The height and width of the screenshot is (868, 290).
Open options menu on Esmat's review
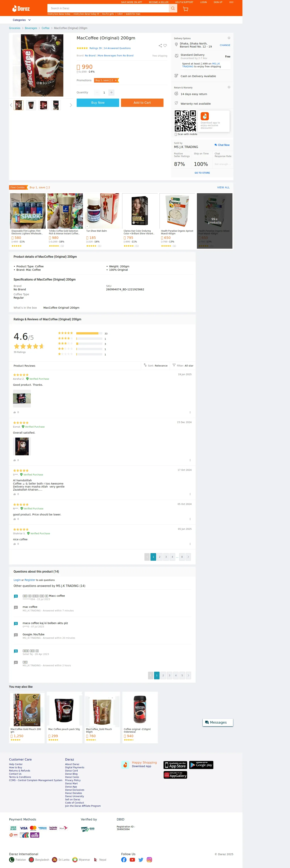point(190,460)
